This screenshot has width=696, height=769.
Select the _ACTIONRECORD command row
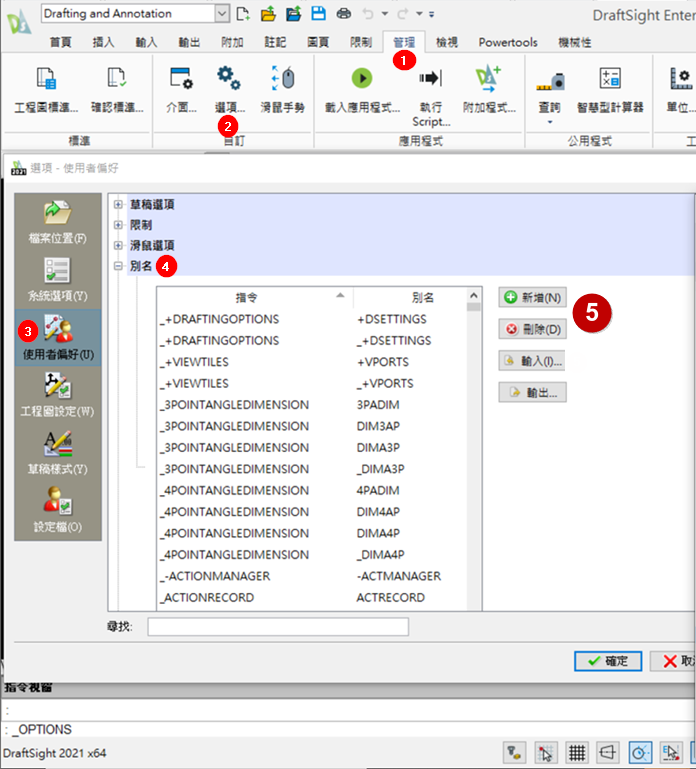coord(312,597)
